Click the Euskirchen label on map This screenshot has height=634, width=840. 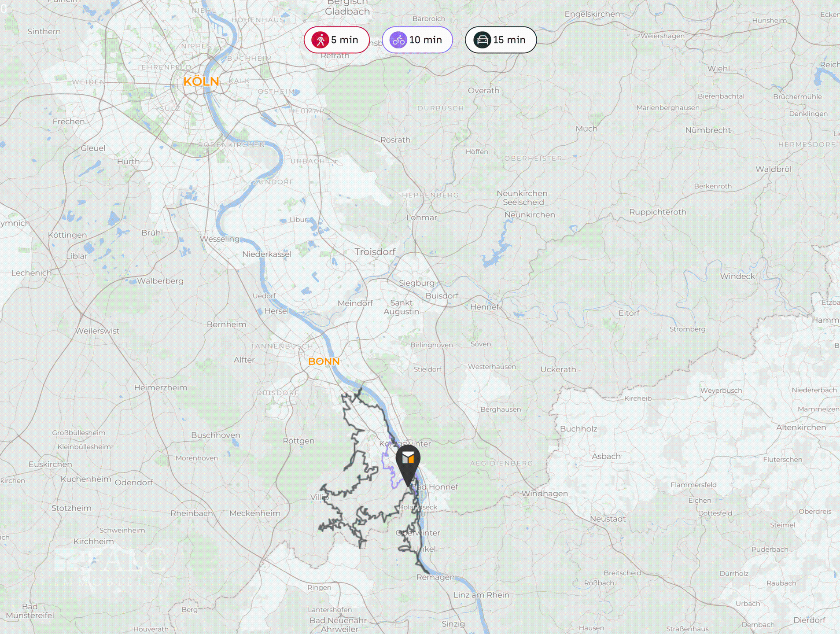pos(50,464)
